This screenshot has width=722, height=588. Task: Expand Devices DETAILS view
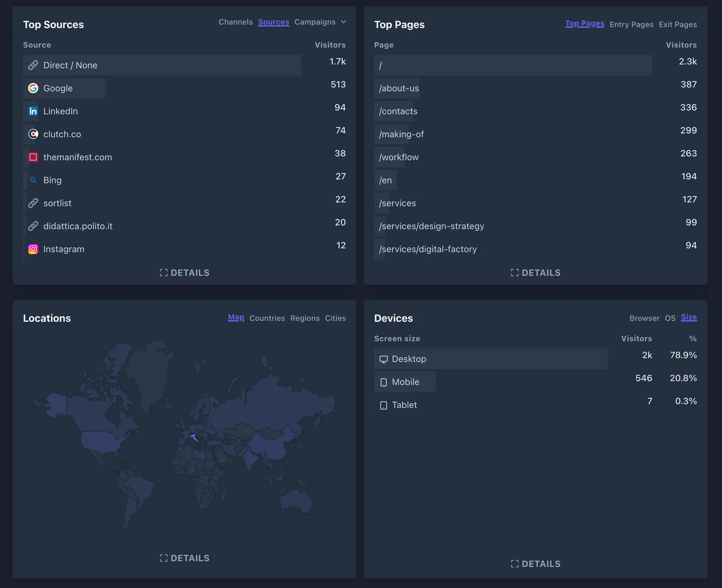(x=536, y=564)
